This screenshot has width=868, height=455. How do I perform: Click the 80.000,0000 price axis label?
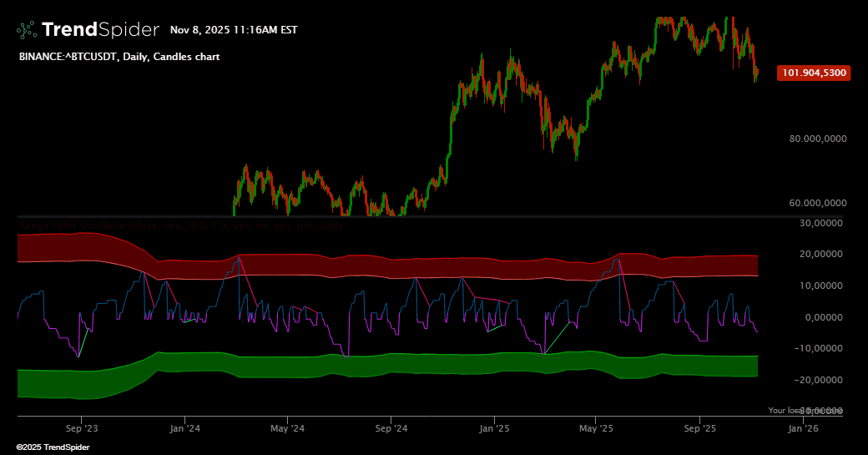[818, 139]
